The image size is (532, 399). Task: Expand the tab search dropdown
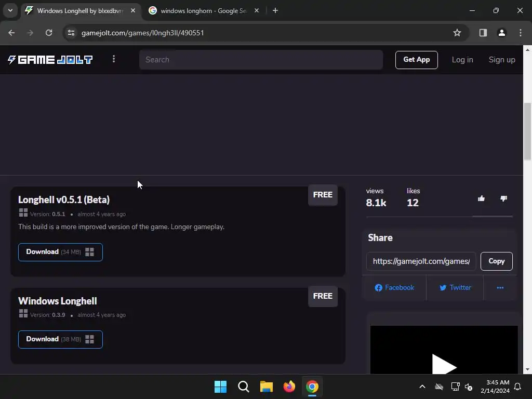[10, 10]
